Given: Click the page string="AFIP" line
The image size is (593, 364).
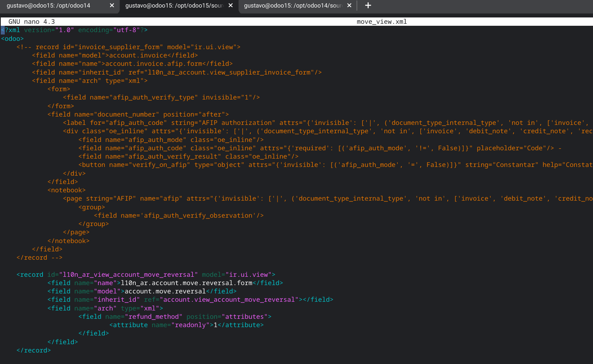Looking at the screenshot, I should point(327,199).
